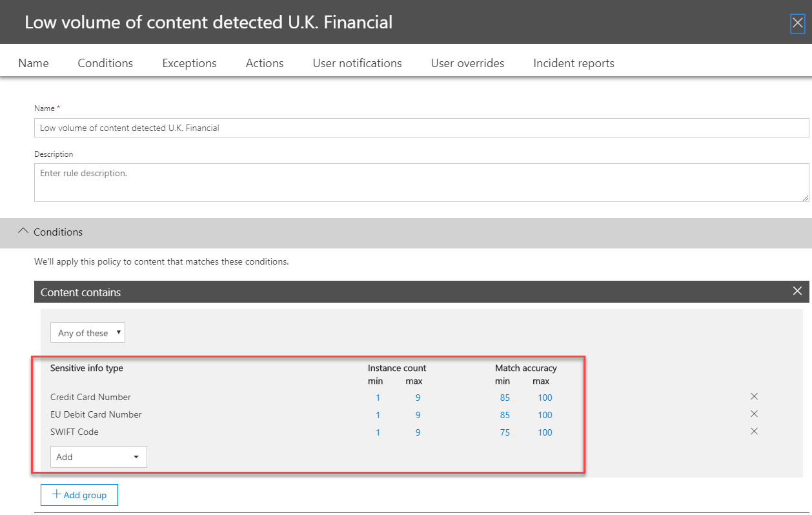
Task: Go to the Conditions tab
Action: point(105,63)
